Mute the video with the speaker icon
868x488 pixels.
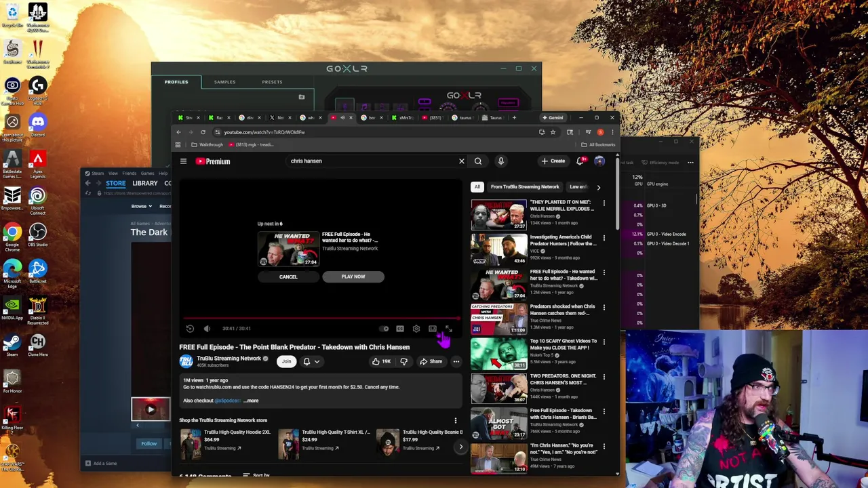click(207, 329)
